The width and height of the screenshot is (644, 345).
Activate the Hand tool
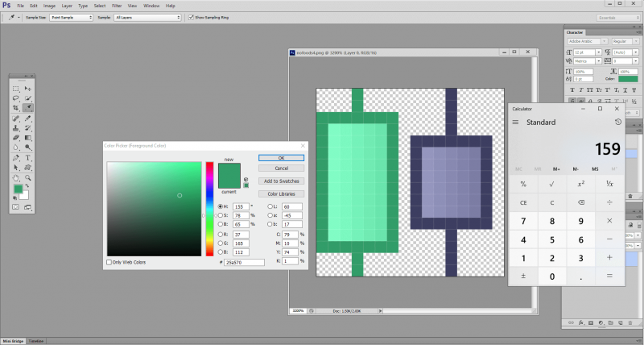[x=16, y=177]
